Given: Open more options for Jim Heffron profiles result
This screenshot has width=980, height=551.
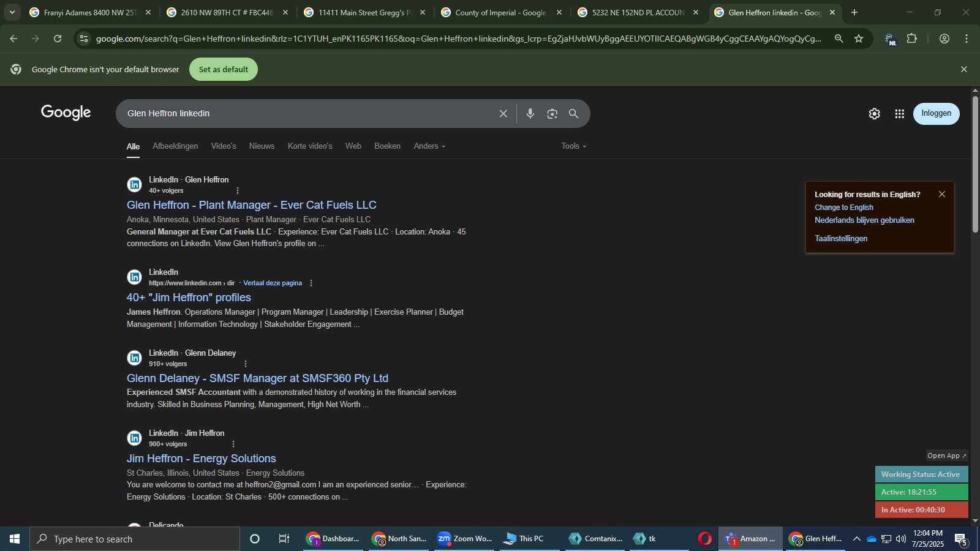Looking at the screenshot, I should (x=311, y=283).
